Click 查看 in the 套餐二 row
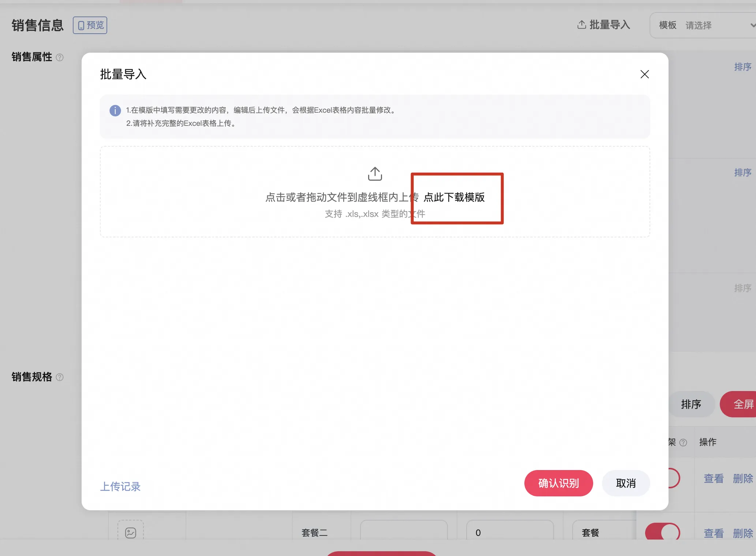 714,533
